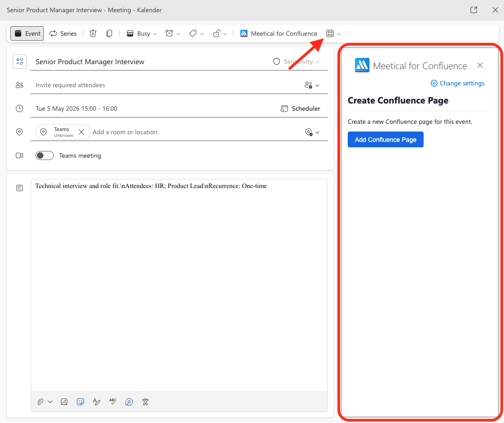Screen dimensions: 504x423
Task: Click Add Confluence Page button
Action: click(x=385, y=140)
